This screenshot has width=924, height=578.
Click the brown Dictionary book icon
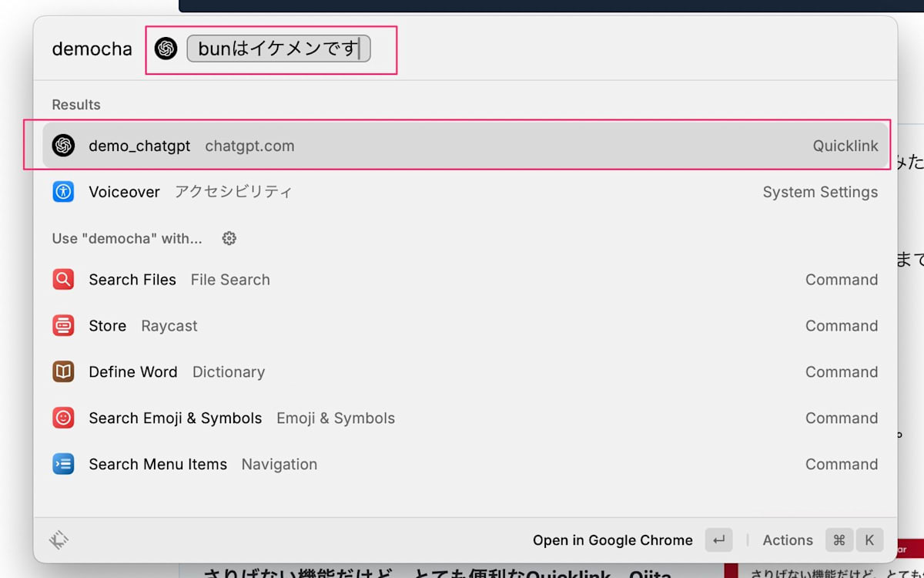(x=63, y=372)
